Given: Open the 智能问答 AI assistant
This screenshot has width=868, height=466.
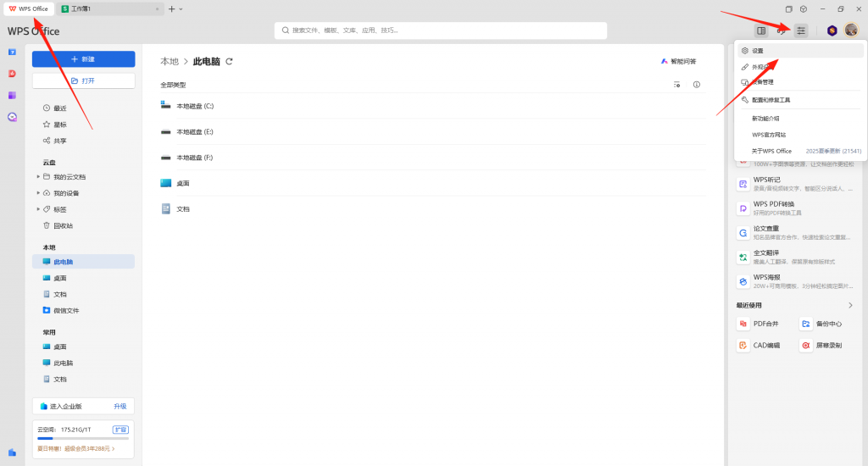Looking at the screenshot, I should click(x=678, y=62).
